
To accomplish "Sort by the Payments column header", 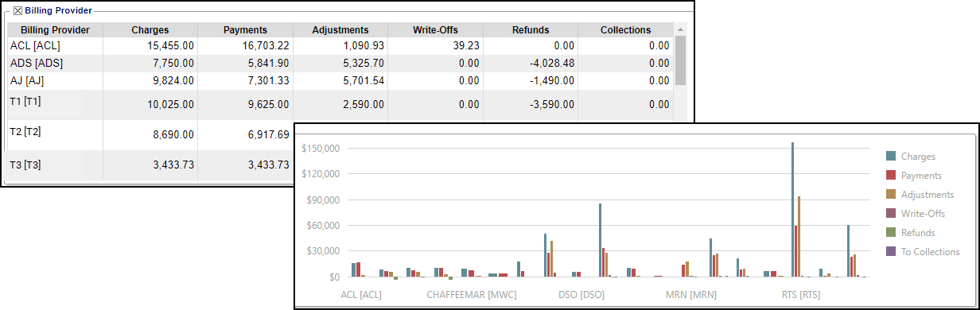I will pyautogui.click(x=245, y=30).
